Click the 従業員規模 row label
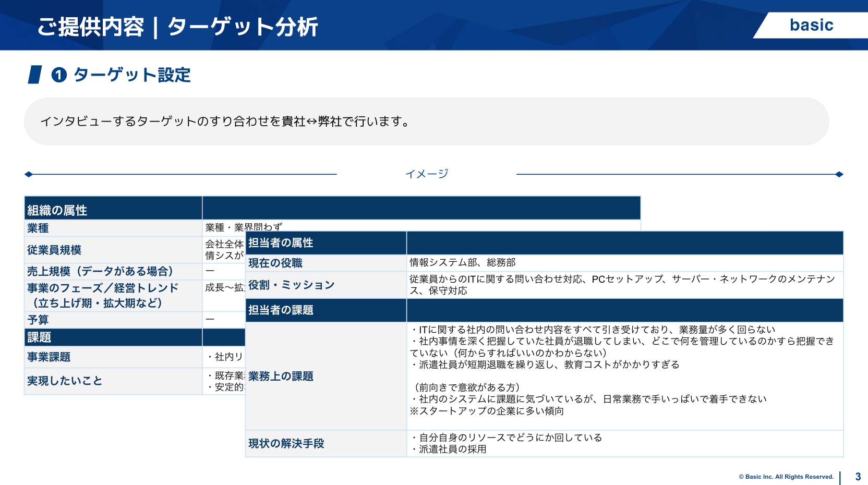This screenshot has height=485, width=868. point(54,250)
